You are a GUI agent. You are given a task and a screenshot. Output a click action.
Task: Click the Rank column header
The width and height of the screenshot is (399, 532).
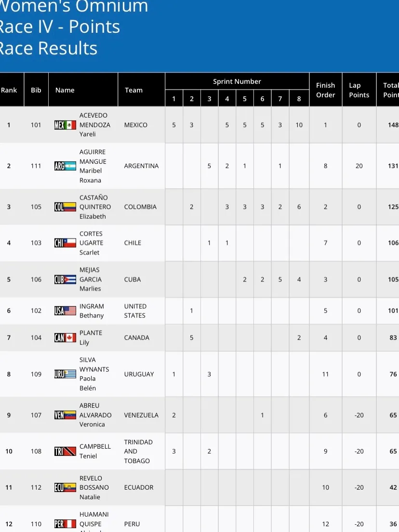(9, 90)
